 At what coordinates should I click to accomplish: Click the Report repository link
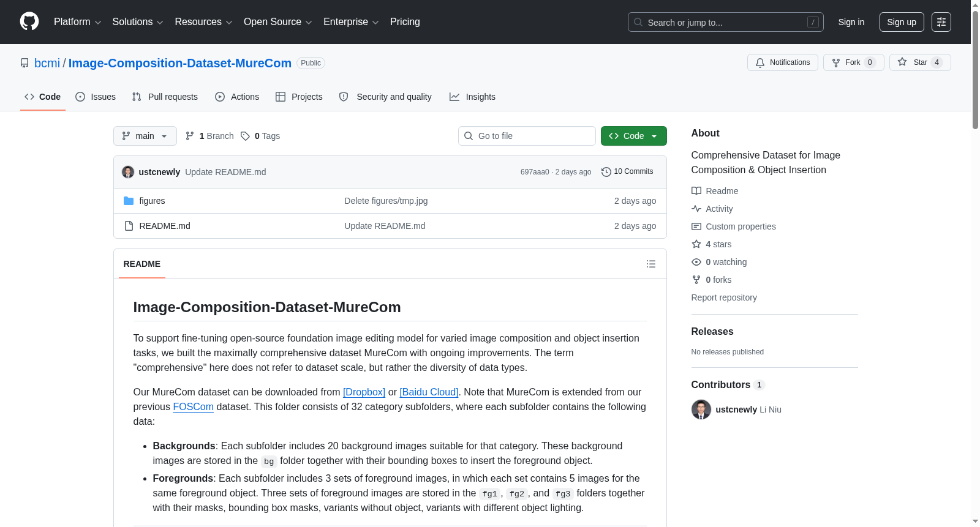(x=724, y=297)
